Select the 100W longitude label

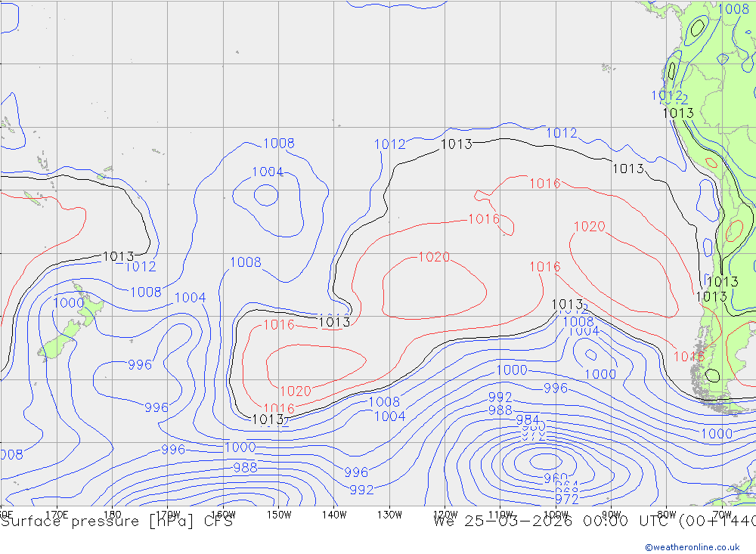[556, 515]
